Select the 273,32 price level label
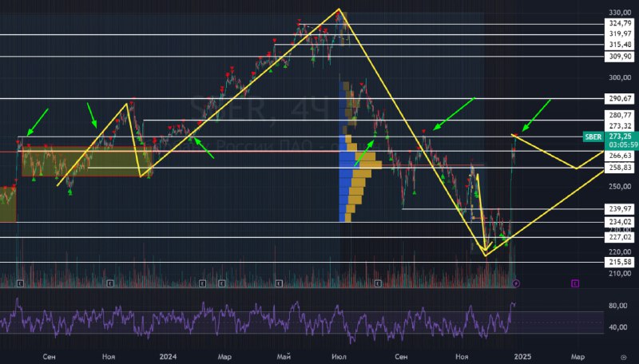 (620, 126)
